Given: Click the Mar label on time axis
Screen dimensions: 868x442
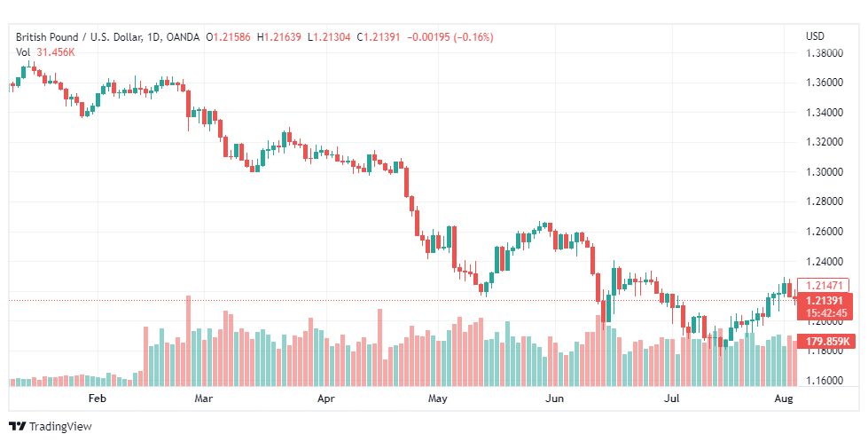Looking at the screenshot, I should (x=204, y=399).
